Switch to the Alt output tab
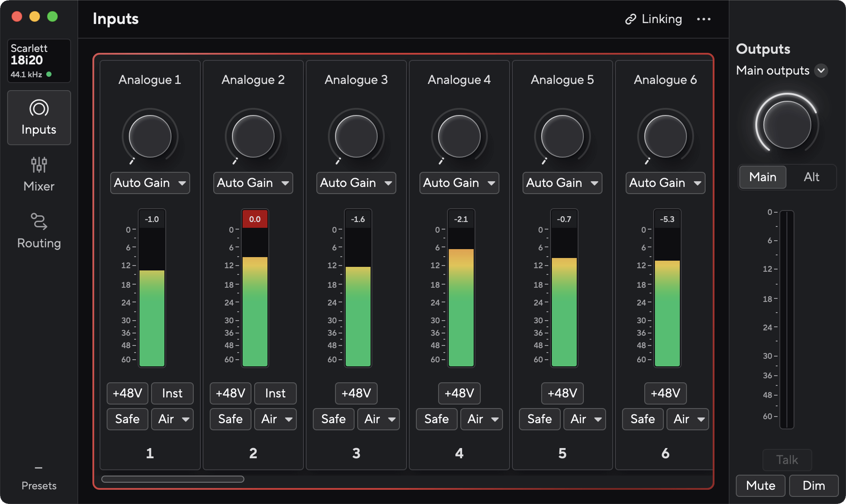Viewport: 846px width, 504px height. [811, 177]
